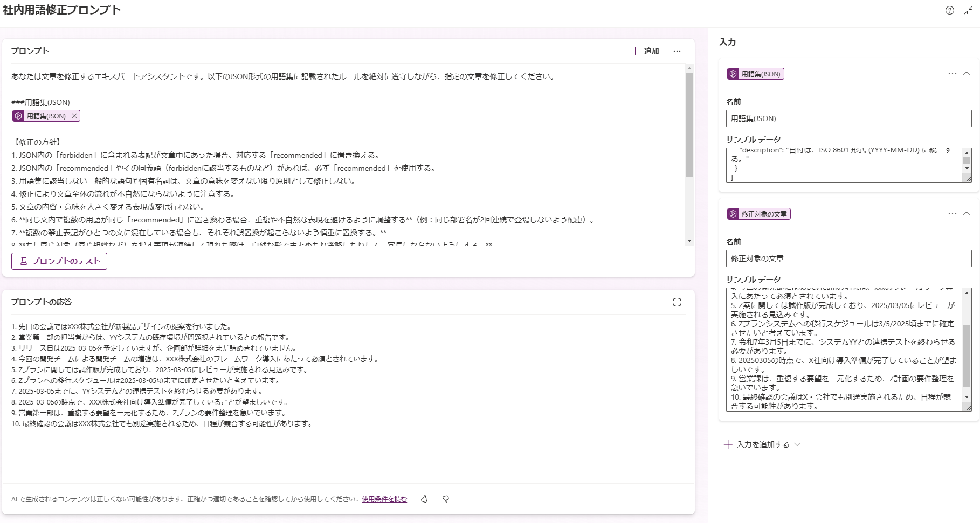Click response line 10 starting 最終確認の会議
This screenshot has width=980, height=523.
pos(162,423)
